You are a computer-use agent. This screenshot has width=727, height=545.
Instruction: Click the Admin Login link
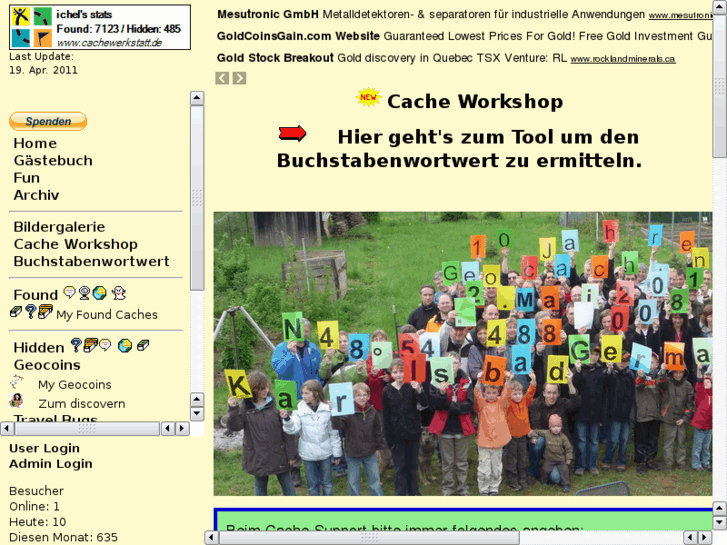[x=51, y=464]
